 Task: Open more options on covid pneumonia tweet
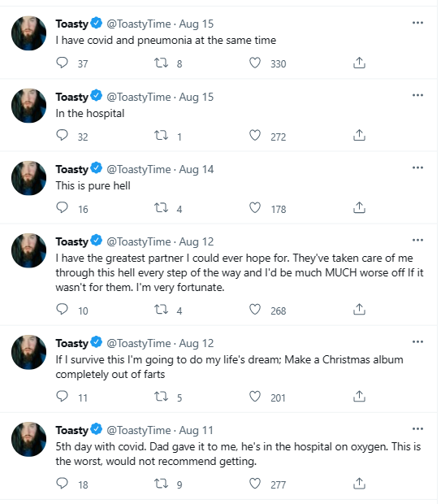point(417,23)
